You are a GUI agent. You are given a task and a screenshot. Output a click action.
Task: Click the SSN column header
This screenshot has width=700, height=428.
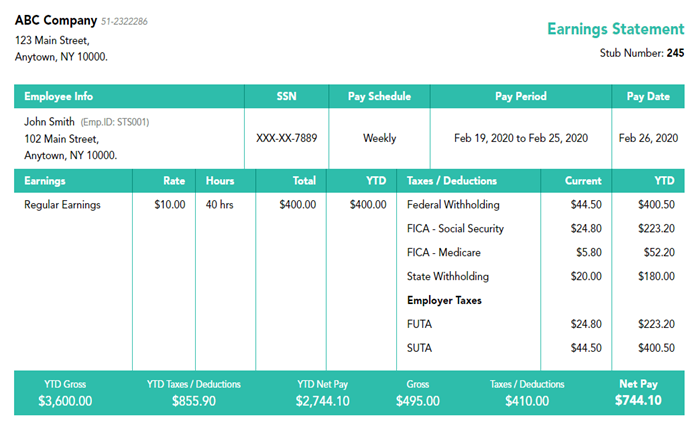point(286,97)
